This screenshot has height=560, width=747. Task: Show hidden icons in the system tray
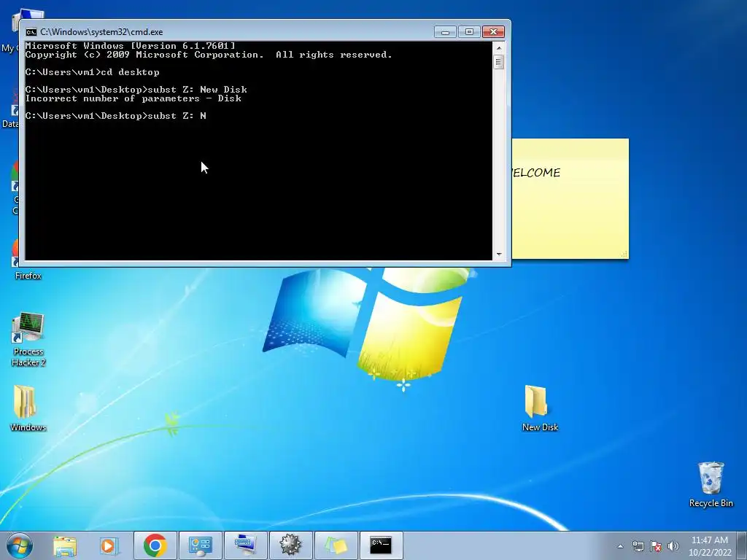click(x=620, y=546)
